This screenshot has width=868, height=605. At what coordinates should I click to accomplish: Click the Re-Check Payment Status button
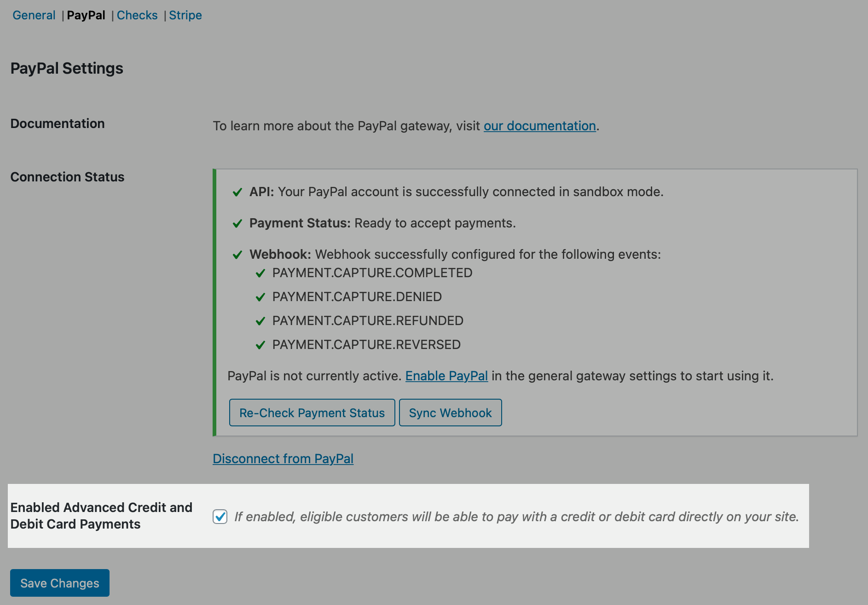tap(312, 413)
